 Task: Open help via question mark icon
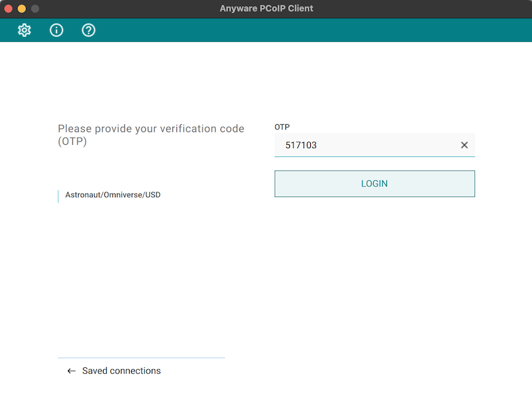click(88, 30)
